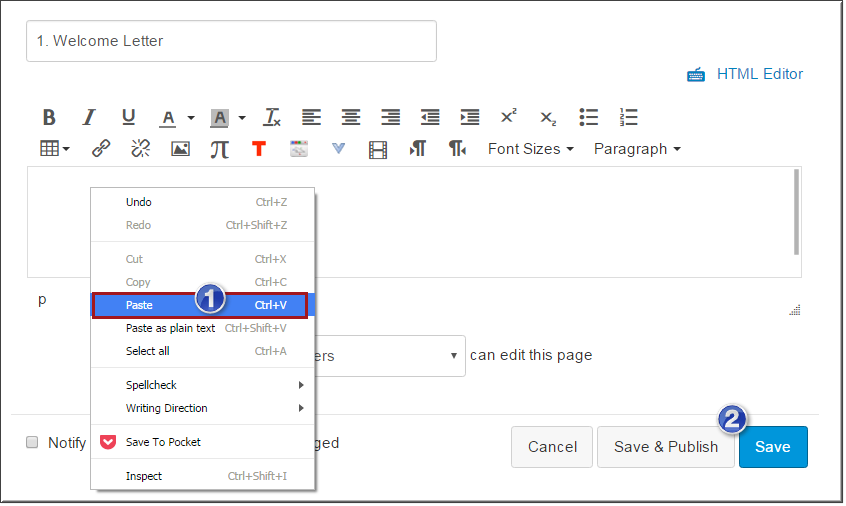
Task: Check the Notify checkbox
Action: click(x=32, y=443)
